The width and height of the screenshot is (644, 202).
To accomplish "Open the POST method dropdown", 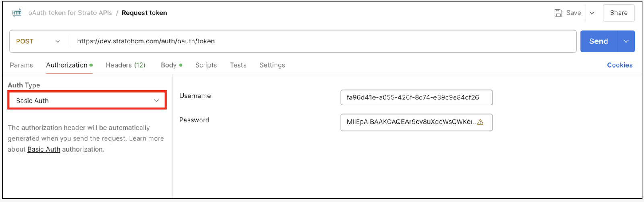I will tap(38, 41).
